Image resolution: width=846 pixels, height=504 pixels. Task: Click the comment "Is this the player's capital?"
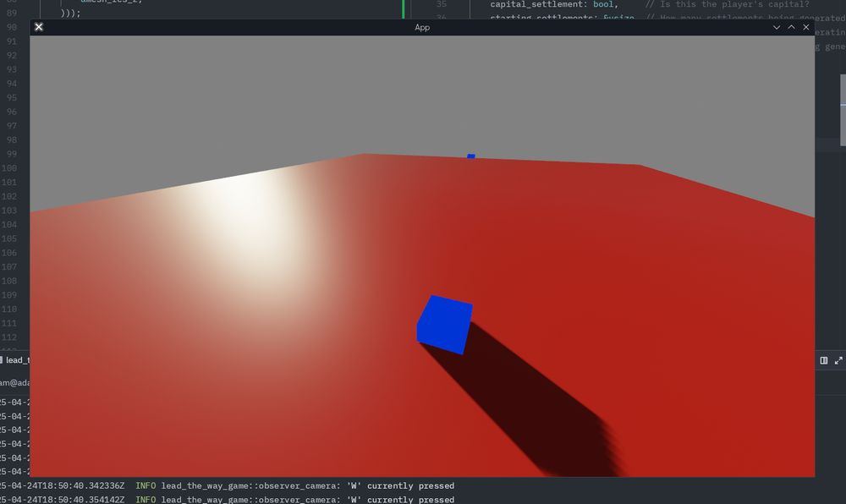(728, 4)
